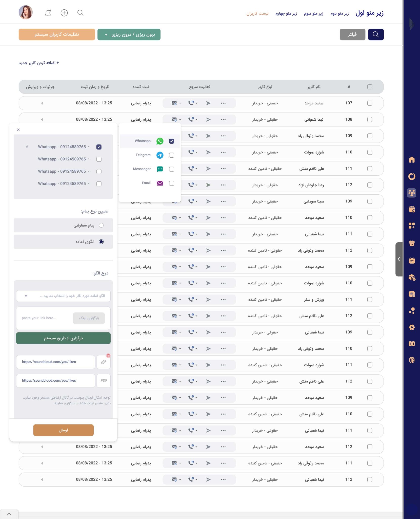
Task: Expand the sidebar with the chevron handle
Action: click(x=399, y=259)
